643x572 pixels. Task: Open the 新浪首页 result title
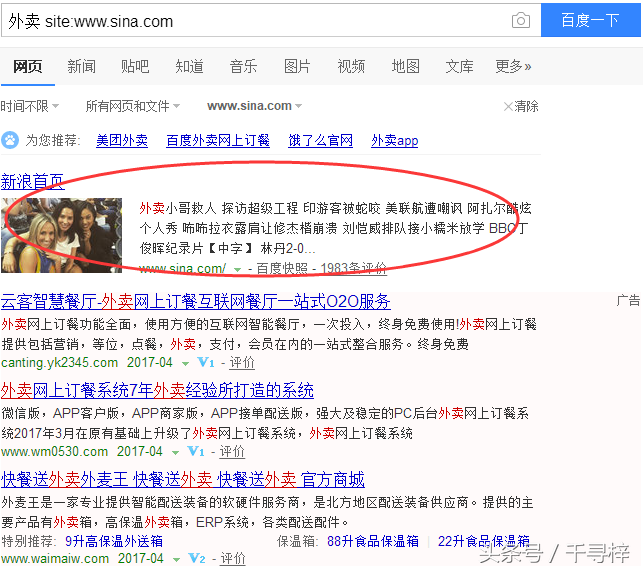(x=32, y=182)
